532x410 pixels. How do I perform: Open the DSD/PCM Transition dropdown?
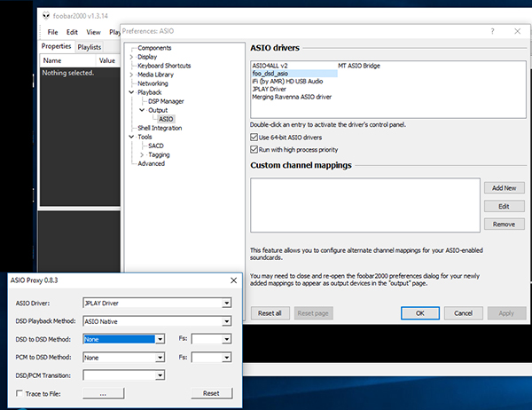pos(160,375)
